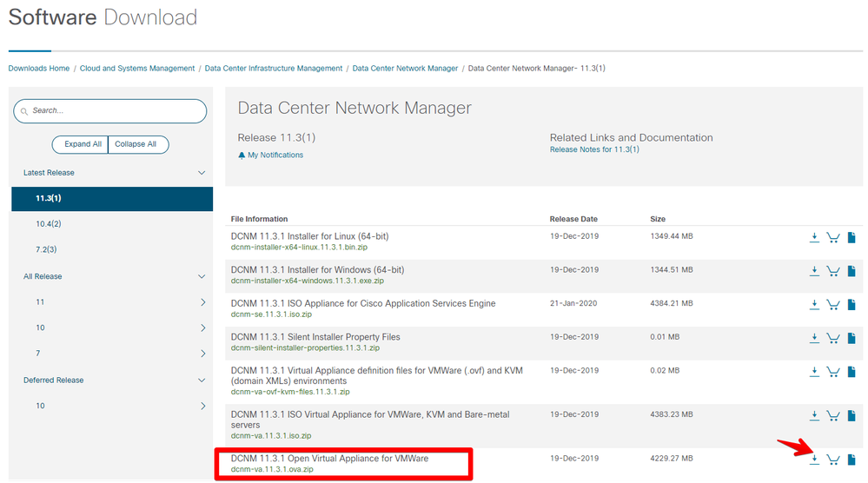Download the Installer for Windows file
This screenshot has width=868, height=483.
[x=814, y=271]
